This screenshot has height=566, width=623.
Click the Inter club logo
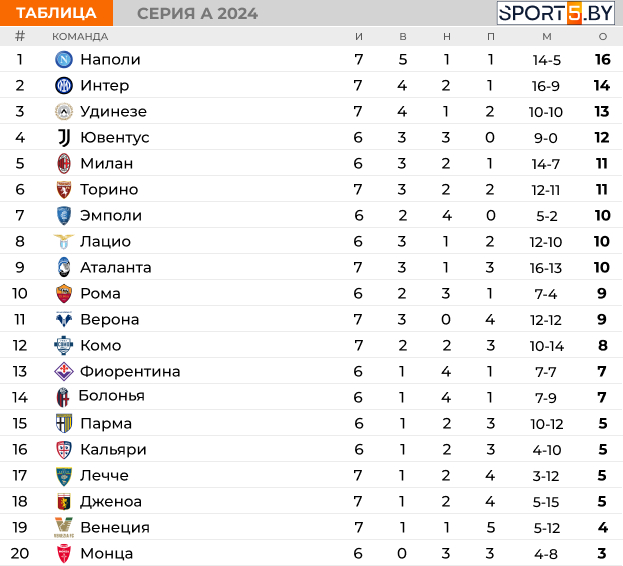coord(64,85)
